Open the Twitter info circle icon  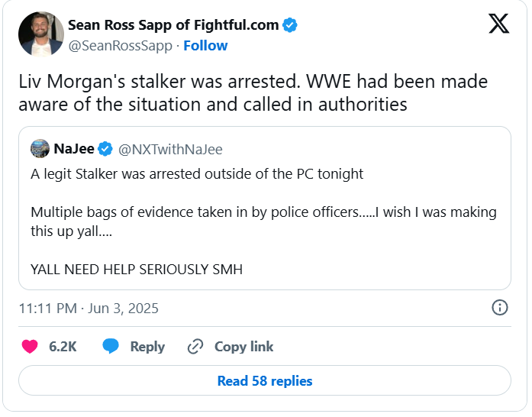click(500, 308)
